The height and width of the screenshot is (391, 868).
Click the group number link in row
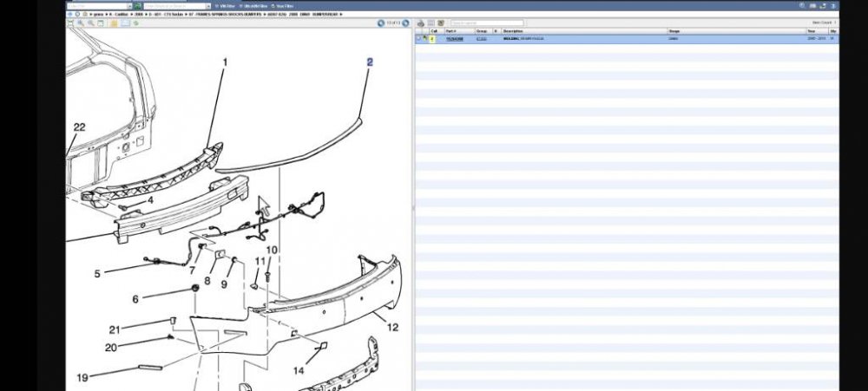point(481,39)
